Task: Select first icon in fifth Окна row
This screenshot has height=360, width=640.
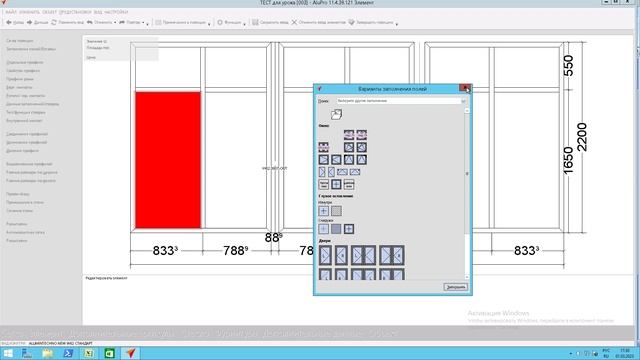Action: [324, 184]
